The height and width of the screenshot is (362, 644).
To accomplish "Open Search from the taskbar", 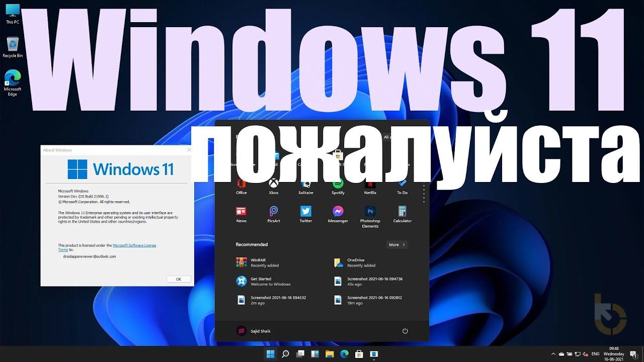I will 285,354.
